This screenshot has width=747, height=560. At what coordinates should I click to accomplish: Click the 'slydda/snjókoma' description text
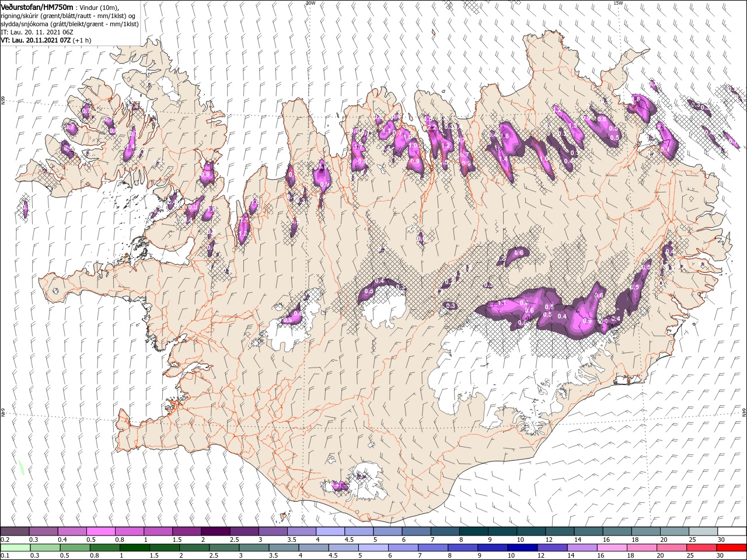(x=24, y=24)
